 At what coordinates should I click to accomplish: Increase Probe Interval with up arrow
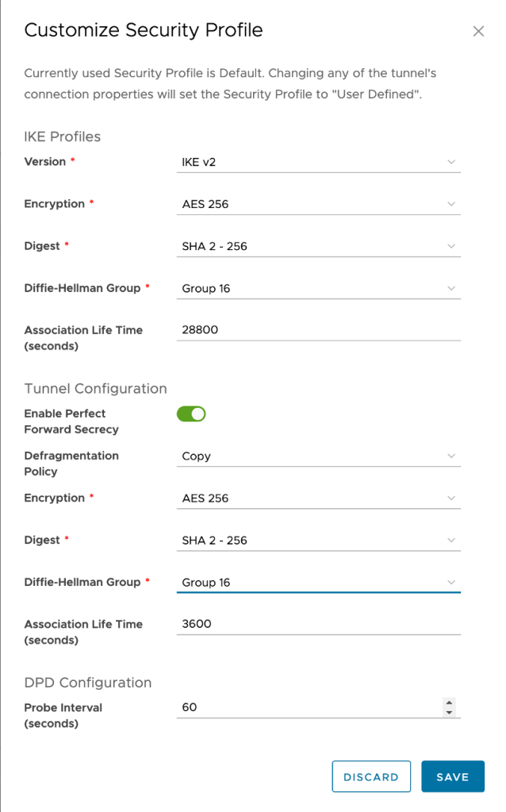coord(450,702)
